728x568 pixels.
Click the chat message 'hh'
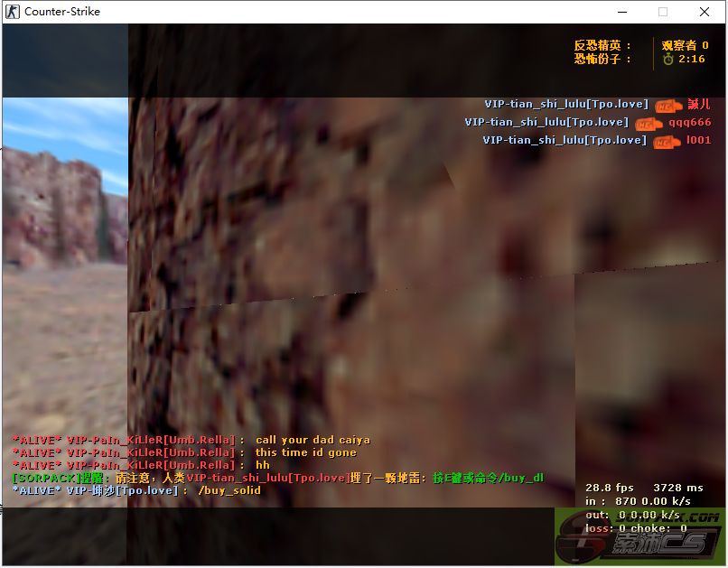tap(262, 465)
